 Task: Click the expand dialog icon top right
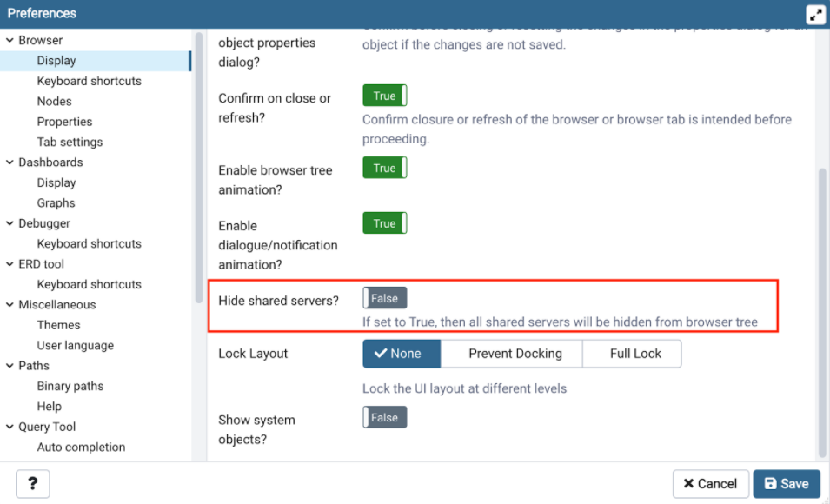(815, 14)
